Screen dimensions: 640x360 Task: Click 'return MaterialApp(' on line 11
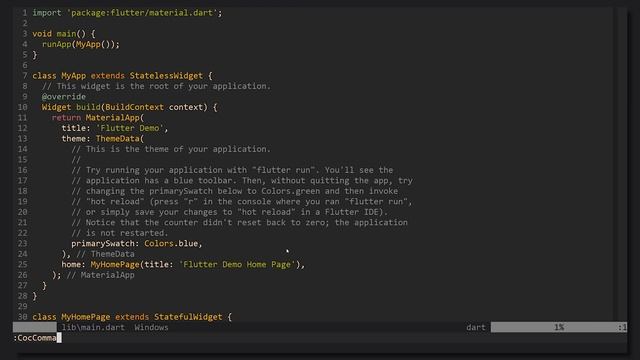[x=98, y=118]
